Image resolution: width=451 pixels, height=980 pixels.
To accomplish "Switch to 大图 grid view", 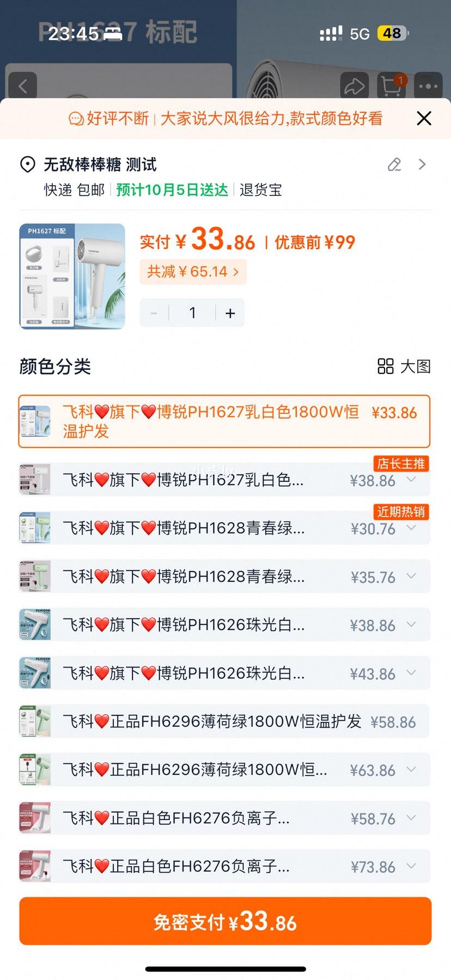I will pos(404,366).
